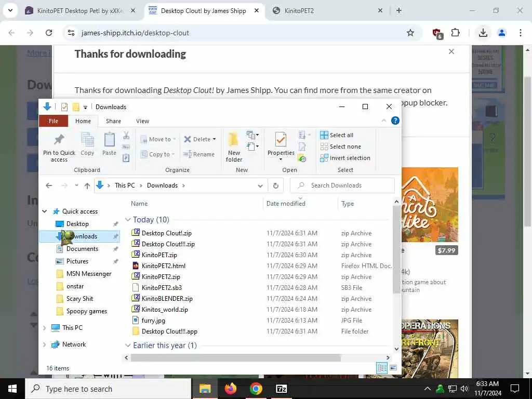Screen dimensions: 532x399
Task: Select furry.jpg file
Action: click(x=153, y=320)
